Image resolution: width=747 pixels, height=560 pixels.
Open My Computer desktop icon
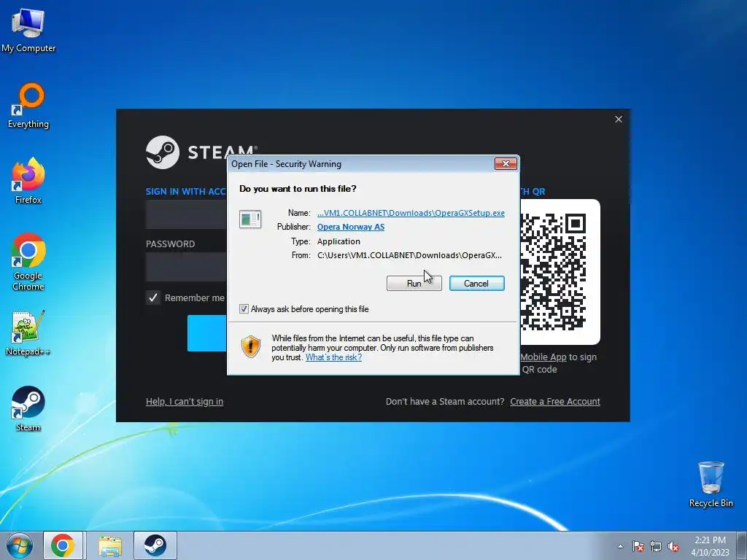tap(28, 31)
